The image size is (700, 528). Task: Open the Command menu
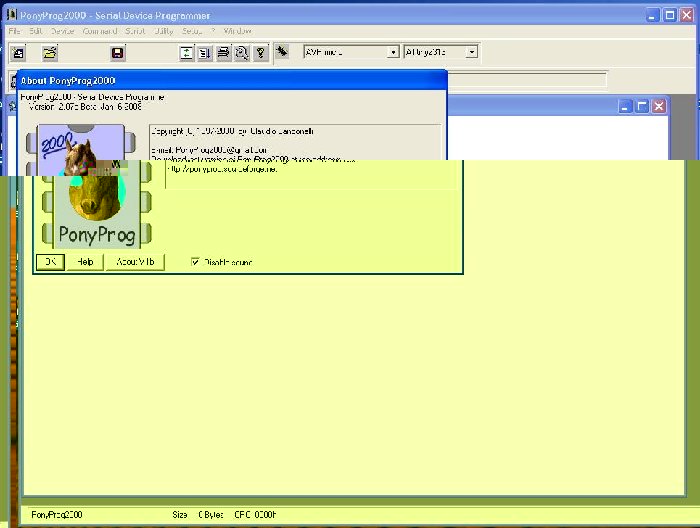pyautogui.click(x=100, y=31)
